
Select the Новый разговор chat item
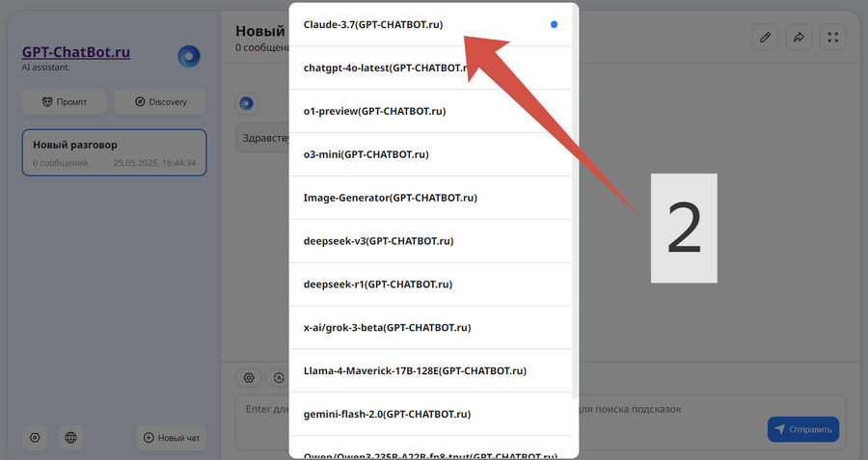(x=114, y=152)
